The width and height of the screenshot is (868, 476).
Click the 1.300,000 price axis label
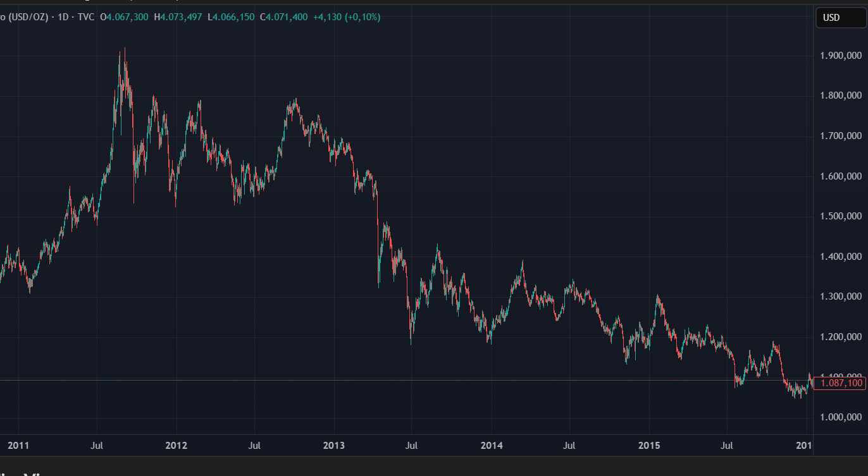point(839,297)
